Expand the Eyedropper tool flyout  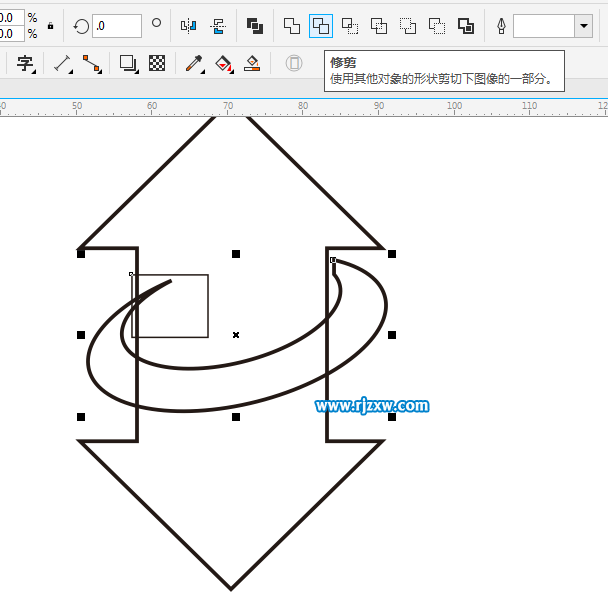point(194,64)
